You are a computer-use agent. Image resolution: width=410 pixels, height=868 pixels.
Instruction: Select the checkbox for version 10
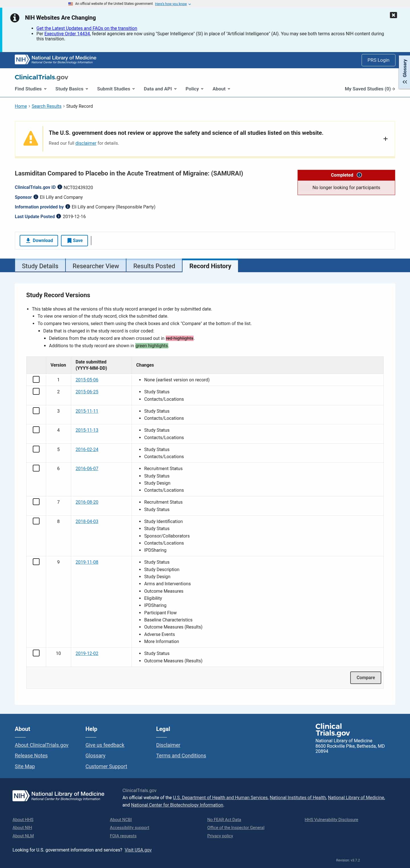36,653
